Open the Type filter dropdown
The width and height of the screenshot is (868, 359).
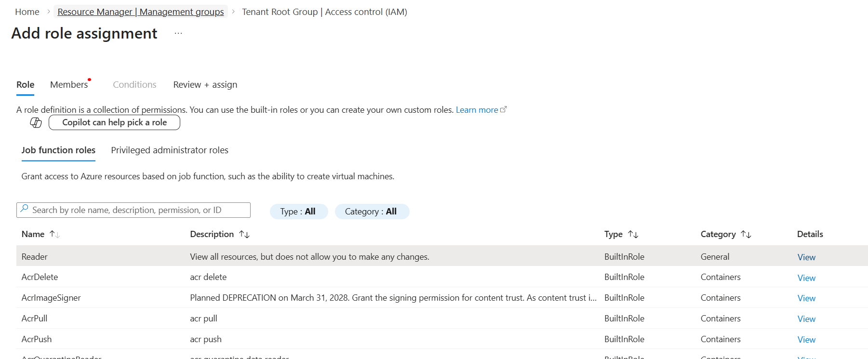[298, 212]
